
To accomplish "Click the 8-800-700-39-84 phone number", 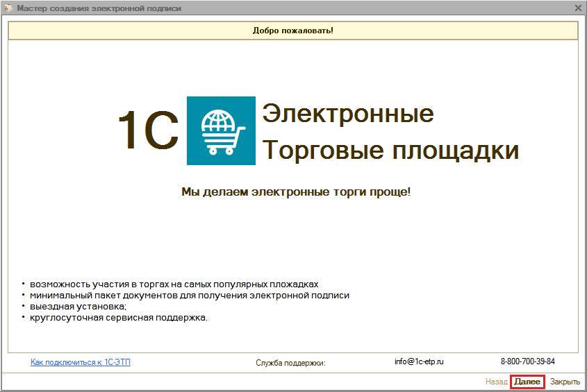I will [x=528, y=361].
